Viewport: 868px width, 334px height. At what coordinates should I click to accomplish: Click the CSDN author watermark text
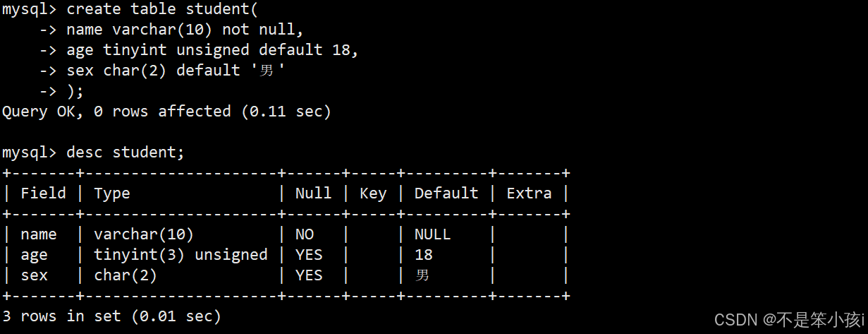[x=790, y=320]
